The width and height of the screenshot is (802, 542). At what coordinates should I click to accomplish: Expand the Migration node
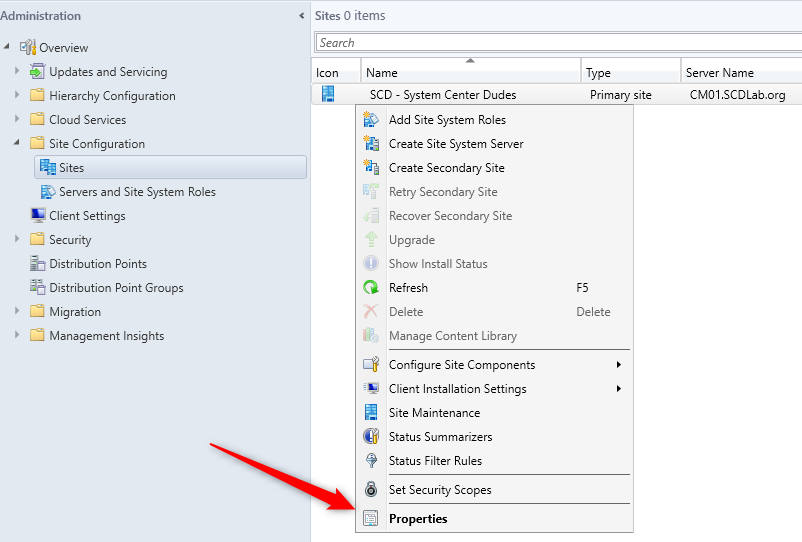17,311
